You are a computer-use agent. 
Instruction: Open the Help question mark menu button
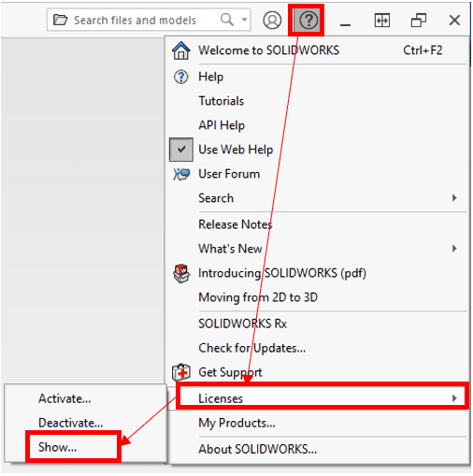[308, 21]
